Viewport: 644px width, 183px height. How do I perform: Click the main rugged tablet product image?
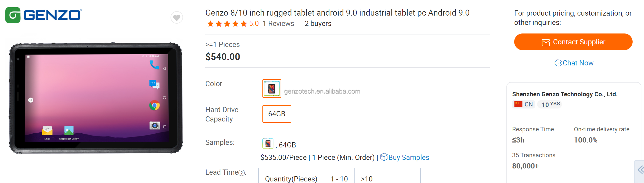click(x=96, y=98)
